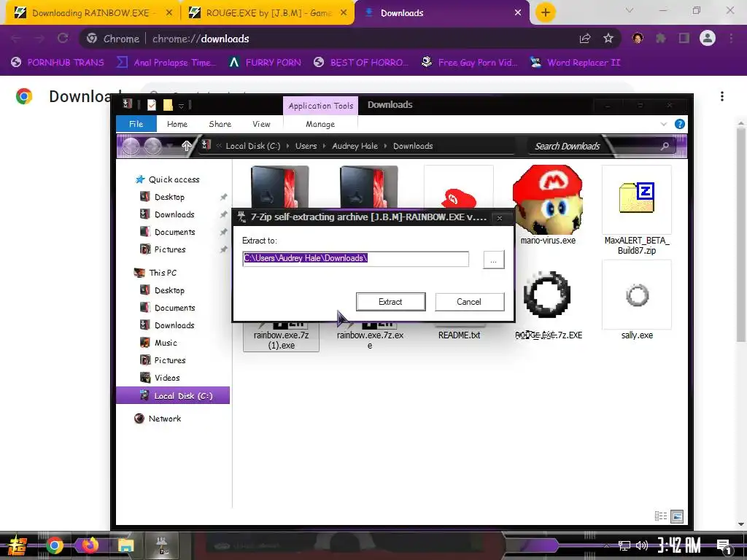Select the sally.exe file icon
The height and width of the screenshot is (560, 747).
[x=637, y=295]
